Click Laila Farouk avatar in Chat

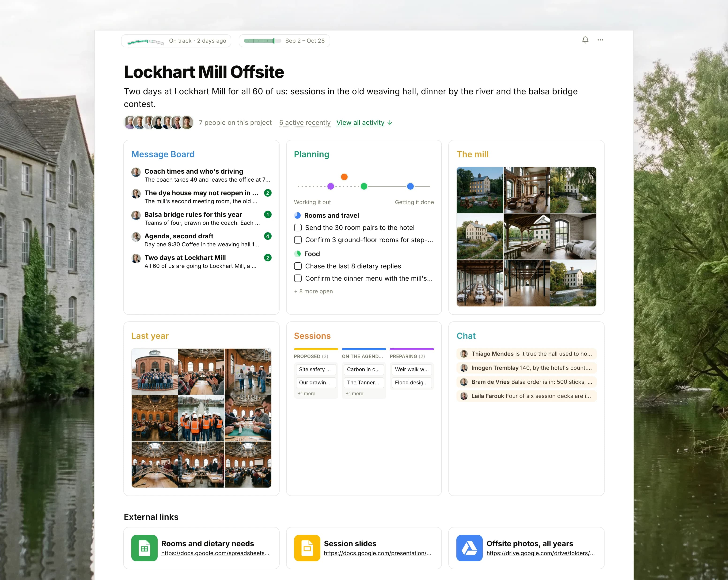pyautogui.click(x=464, y=396)
